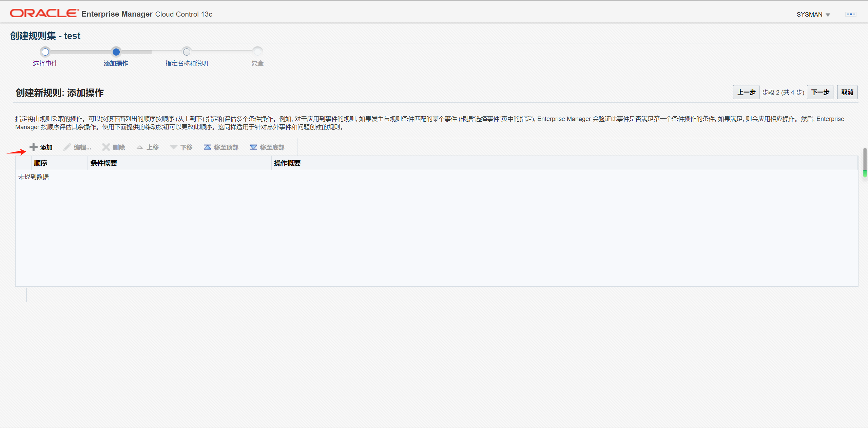This screenshot has width=868, height=428.
Task: Click the 操作概要 column header
Action: pyautogui.click(x=287, y=163)
